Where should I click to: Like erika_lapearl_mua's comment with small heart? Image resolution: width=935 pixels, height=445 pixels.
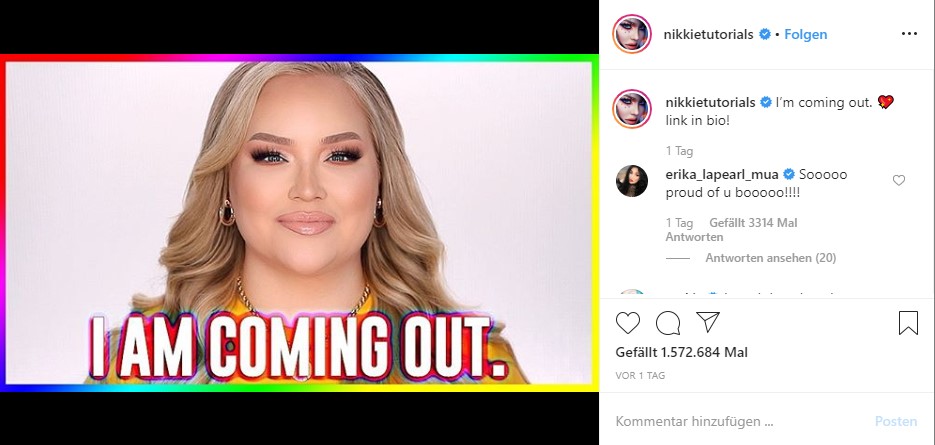pos(899,180)
